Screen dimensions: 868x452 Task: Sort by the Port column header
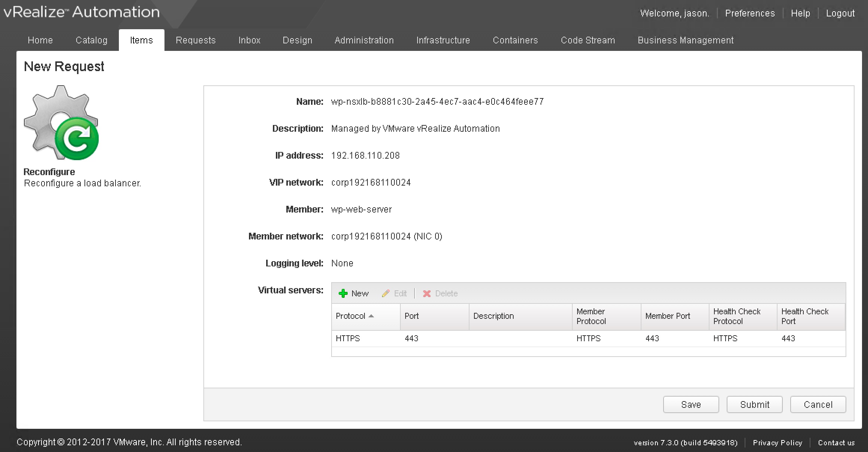(412, 316)
